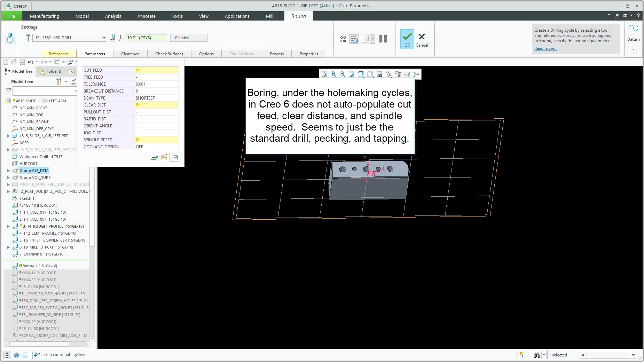The height and width of the screenshot is (362, 644).
Task: Click the SPINDLE_SPEED value cell
Action: point(156,140)
